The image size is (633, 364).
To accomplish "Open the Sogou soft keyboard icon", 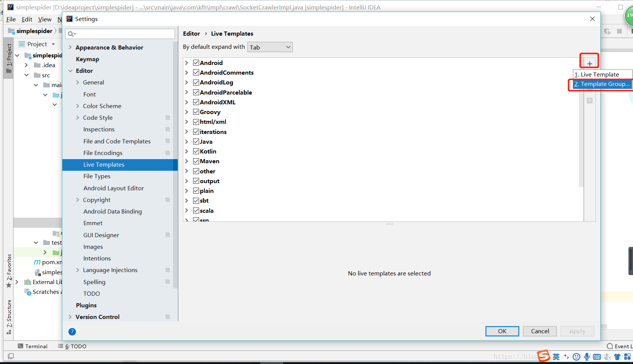I will point(597,356).
